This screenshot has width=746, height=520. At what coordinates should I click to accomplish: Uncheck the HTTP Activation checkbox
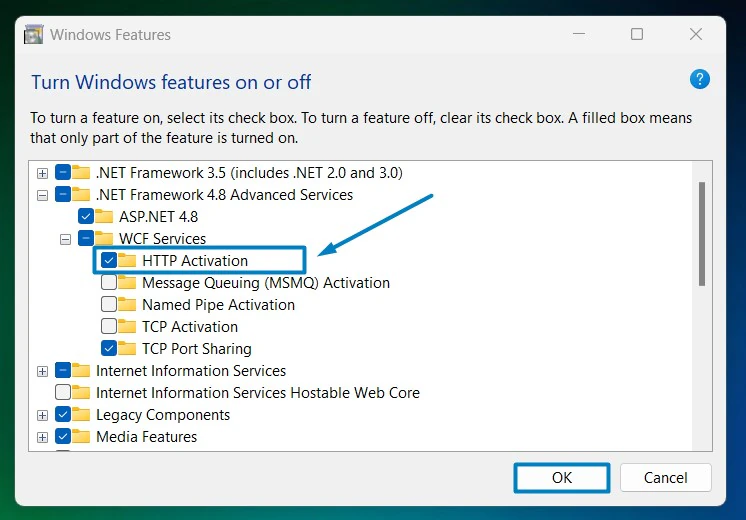tap(109, 260)
